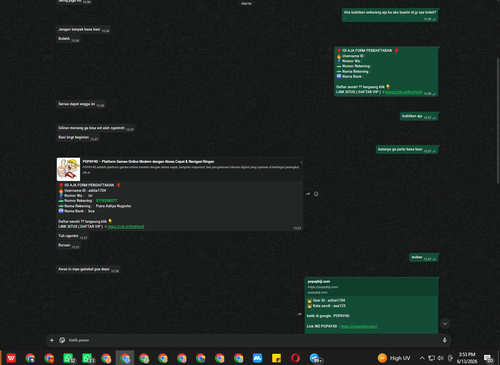Click the 'Giliran menang ga bisa wd' message
This screenshot has width=500, height=365.
[x=96, y=128]
